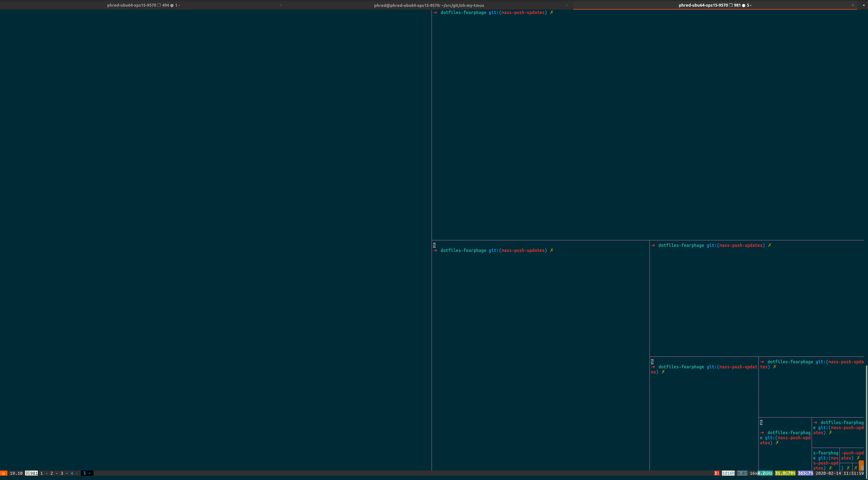Click the prefix indicator left of session 981
868x480 pixels.
point(27,473)
